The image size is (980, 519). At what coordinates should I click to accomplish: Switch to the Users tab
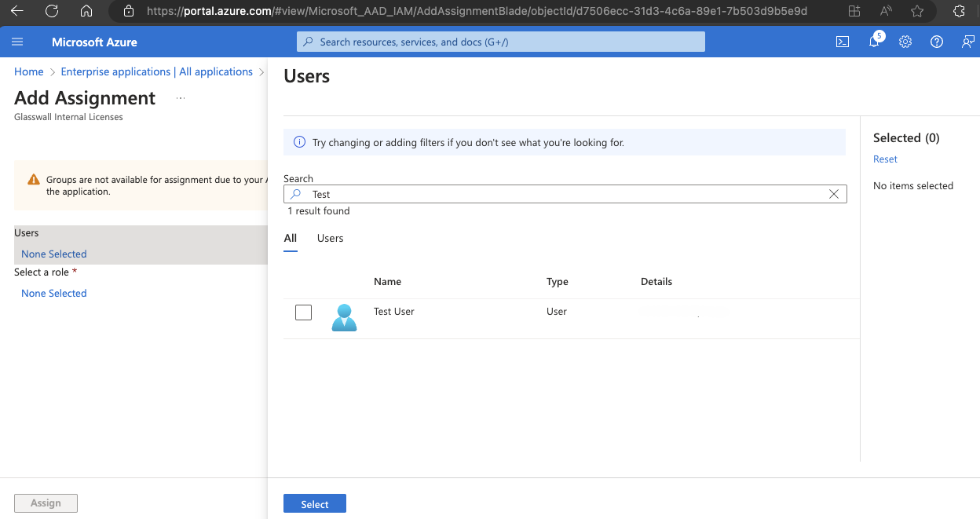(330, 238)
